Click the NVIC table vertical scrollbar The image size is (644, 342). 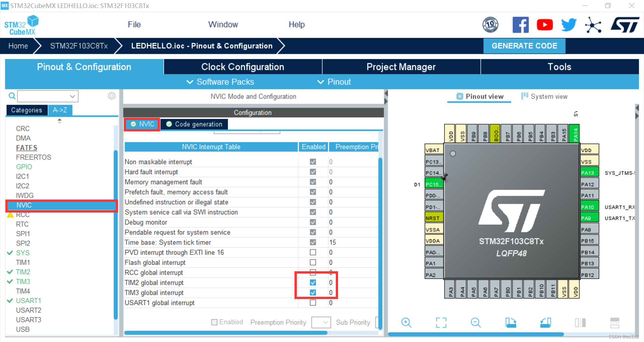point(380,243)
